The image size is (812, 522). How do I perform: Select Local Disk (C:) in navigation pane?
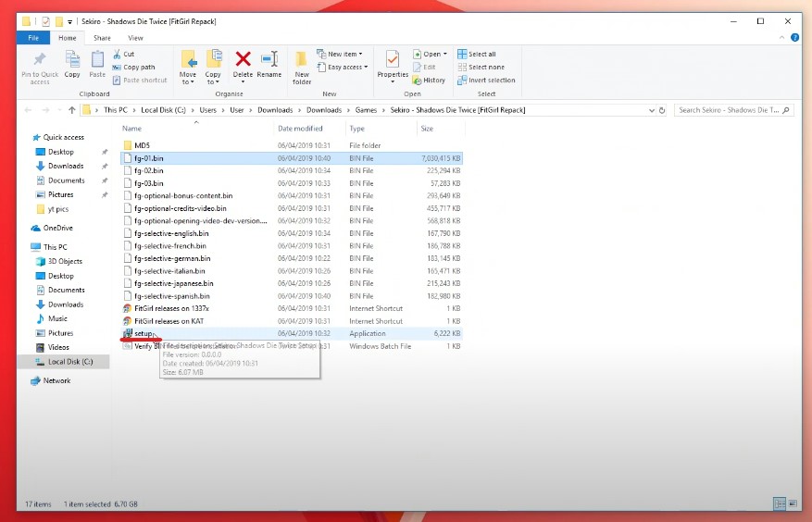pos(63,362)
